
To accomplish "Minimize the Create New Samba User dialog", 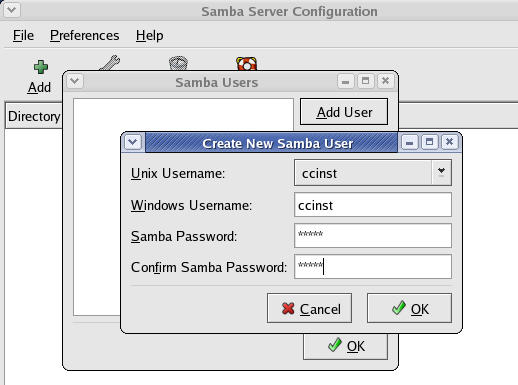I will tap(410, 143).
